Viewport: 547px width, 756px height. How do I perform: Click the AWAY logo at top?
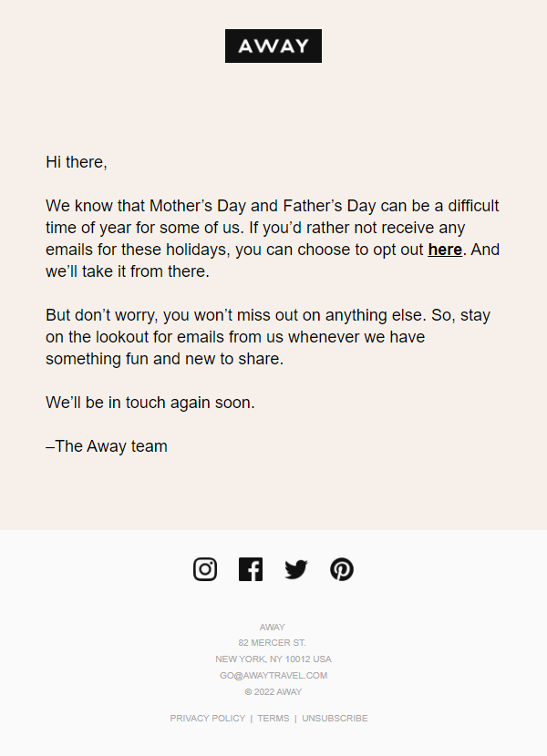pos(273,46)
